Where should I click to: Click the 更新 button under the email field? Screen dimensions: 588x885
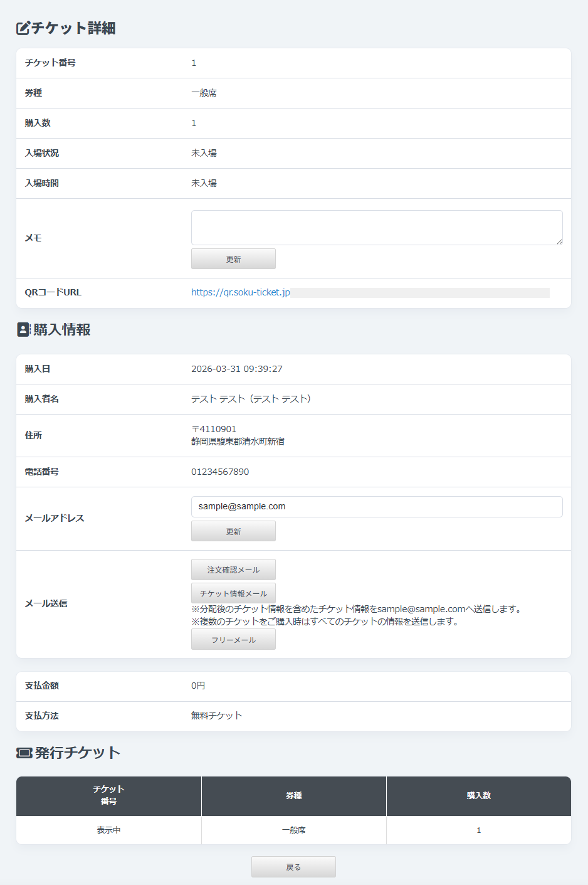(x=233, y=531)
